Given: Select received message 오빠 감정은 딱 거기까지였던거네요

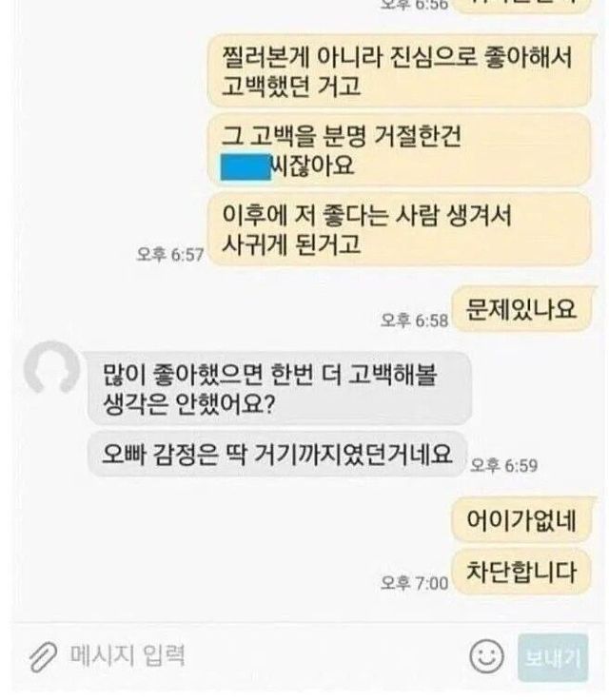Looking at the screenshot, I should coord(277,454).
